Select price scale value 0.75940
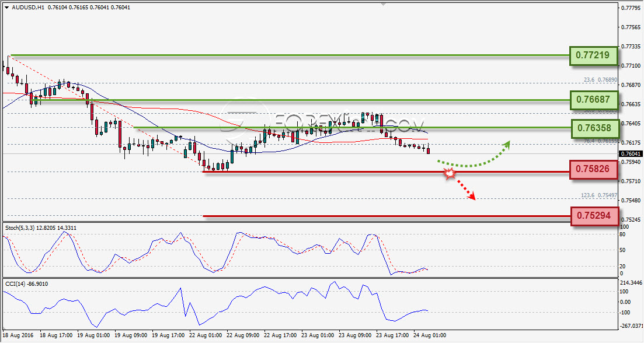 click(632, 162)
